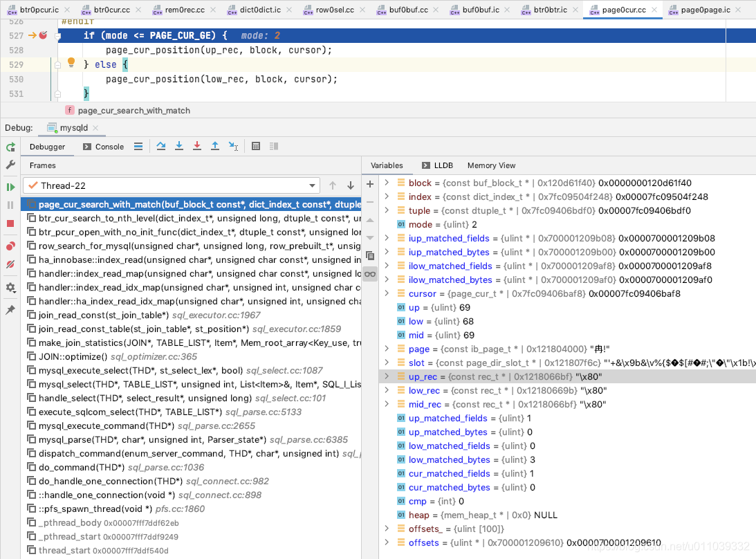Stop the debug session
Screen dimensions: 756x559
(10, 223)
